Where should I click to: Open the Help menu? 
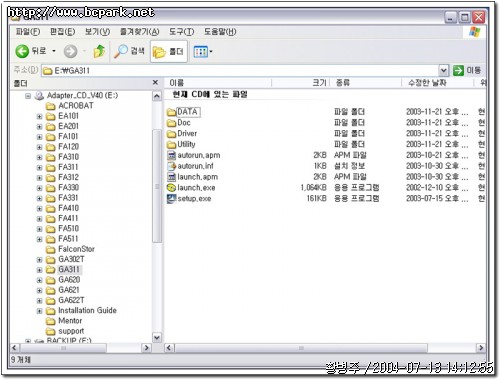[x=220, y=32]
